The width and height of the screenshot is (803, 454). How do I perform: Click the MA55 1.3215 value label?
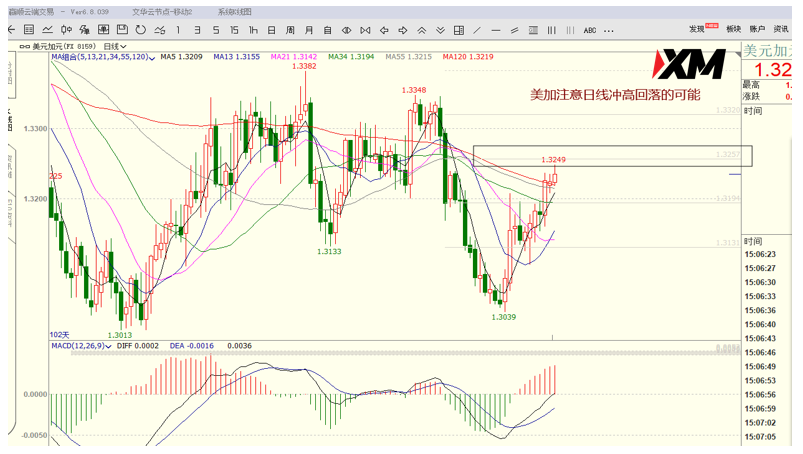409,57
